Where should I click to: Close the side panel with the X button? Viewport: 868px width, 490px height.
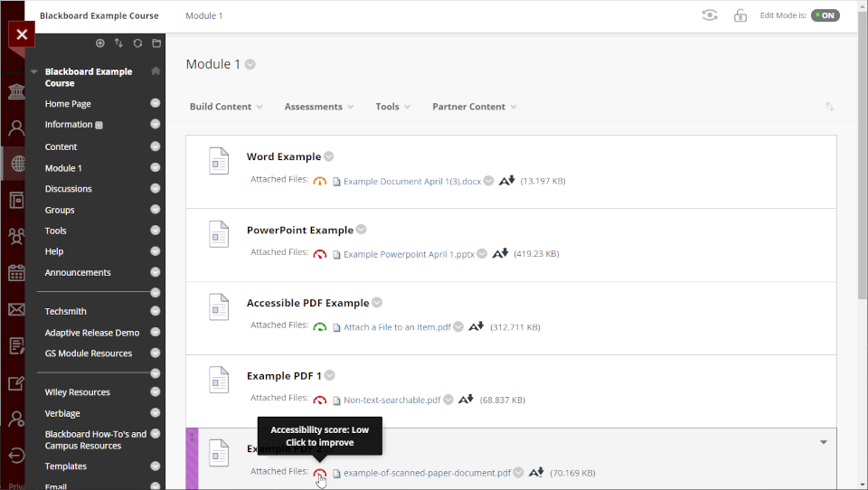click(x=22, y=35)
